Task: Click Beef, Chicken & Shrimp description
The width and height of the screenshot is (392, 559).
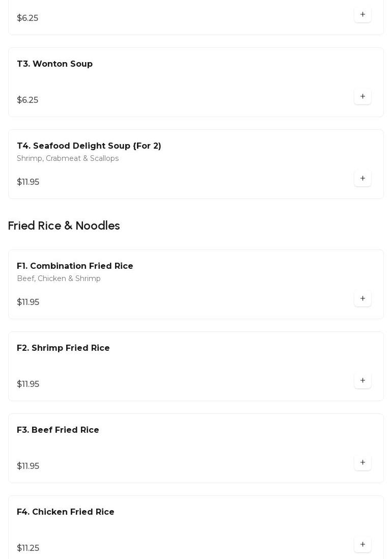Action: coord(59,279)
